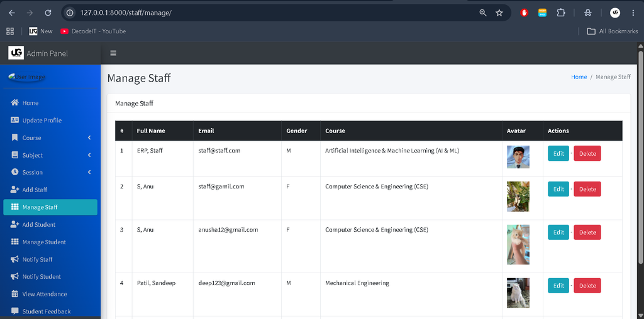Open the Chrome three-dot menu
This screenshot has height=319, width=644.
[x=633, y=13]
